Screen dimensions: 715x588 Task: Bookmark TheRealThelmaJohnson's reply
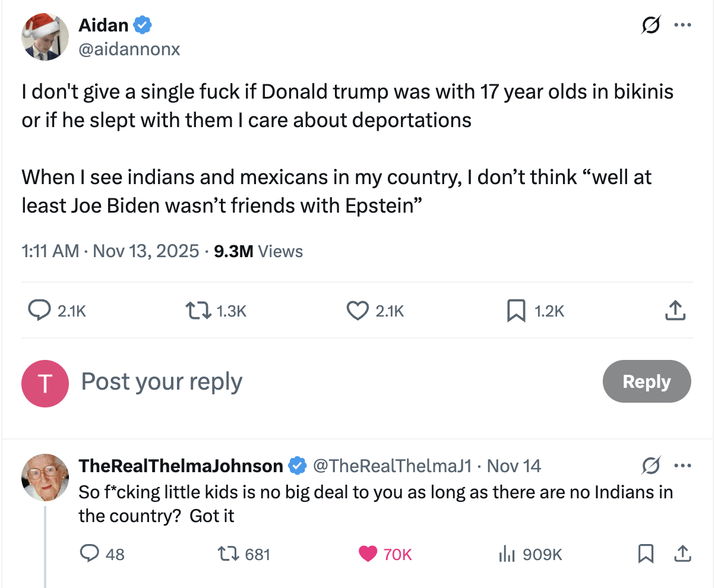pyautogui.click(x=646, y=554)
